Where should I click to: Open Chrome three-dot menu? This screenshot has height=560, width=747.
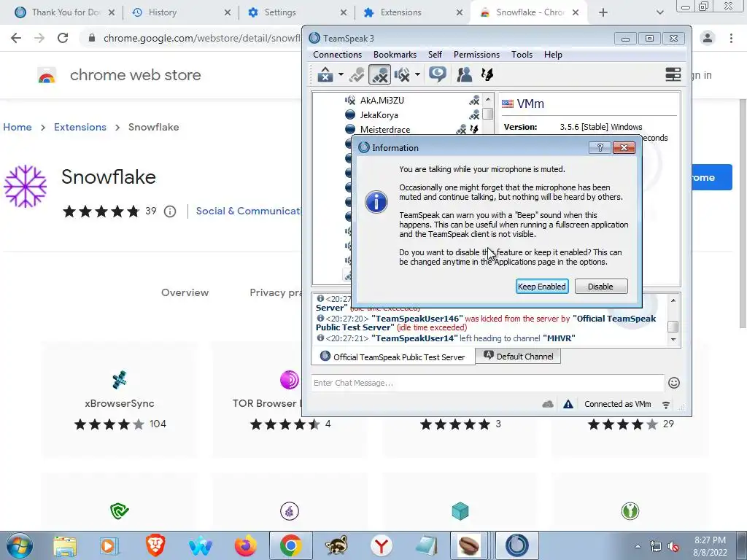click(x=731, y=38)
